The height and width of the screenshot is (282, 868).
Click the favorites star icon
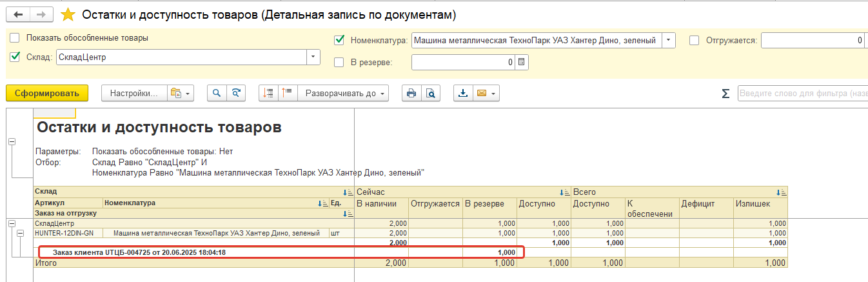[68, 14]
